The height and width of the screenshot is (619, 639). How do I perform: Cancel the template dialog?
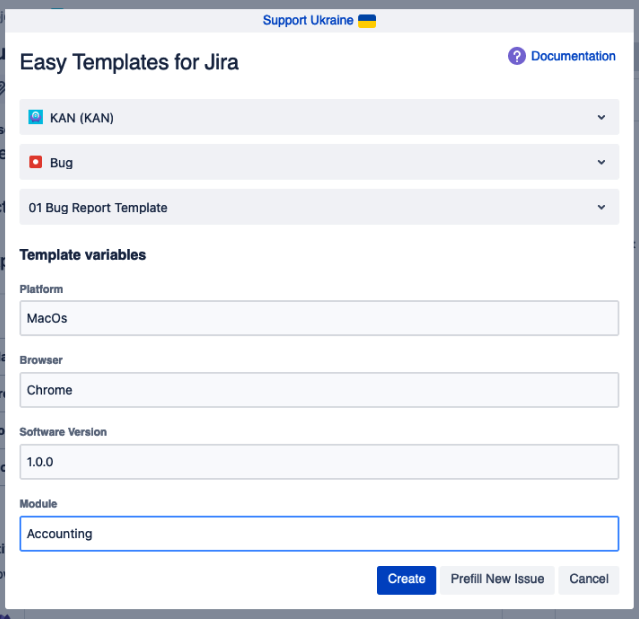[x=589, y=579]
